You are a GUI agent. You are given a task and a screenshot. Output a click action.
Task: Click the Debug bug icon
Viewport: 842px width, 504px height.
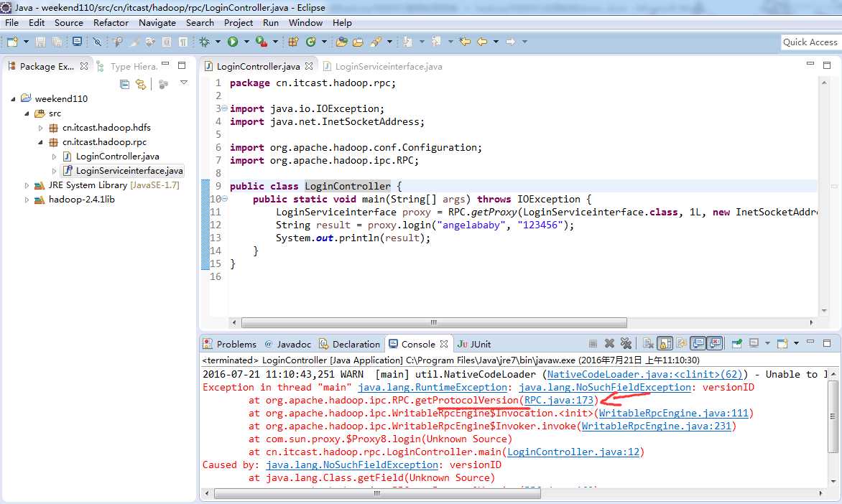[205, 42]
